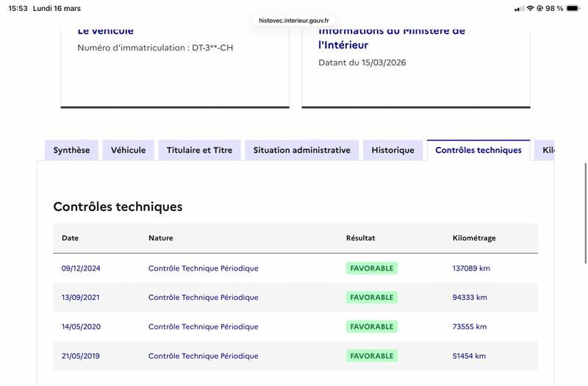The image size is (588, 386).
Task: Open the partially hidden Kilométrage tab
Action: pos(547,150)
